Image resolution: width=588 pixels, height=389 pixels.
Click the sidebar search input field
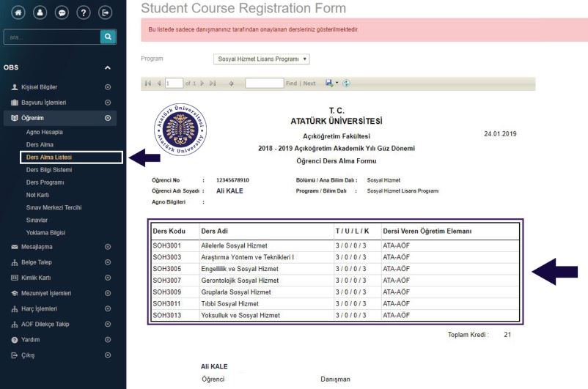click(x=51, y=36)
